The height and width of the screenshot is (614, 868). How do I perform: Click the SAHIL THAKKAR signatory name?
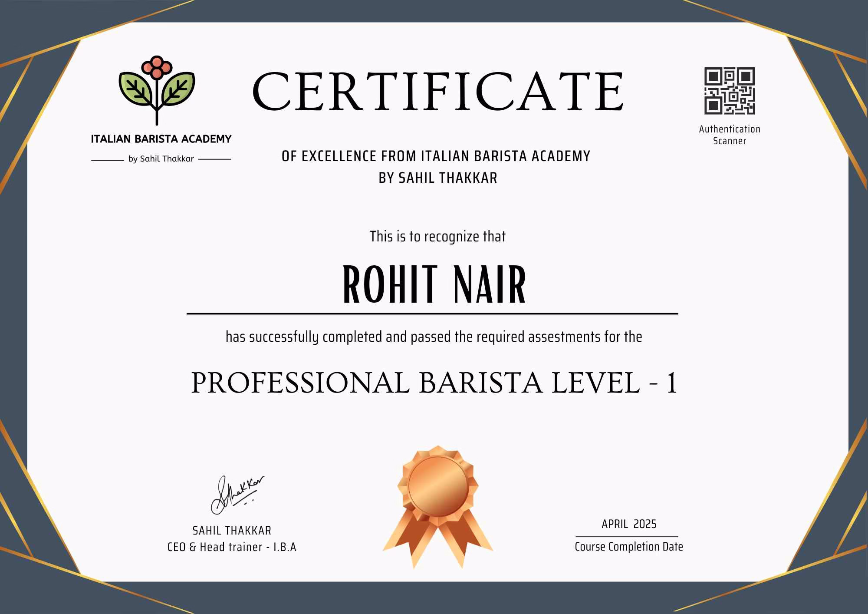[232, 531]
